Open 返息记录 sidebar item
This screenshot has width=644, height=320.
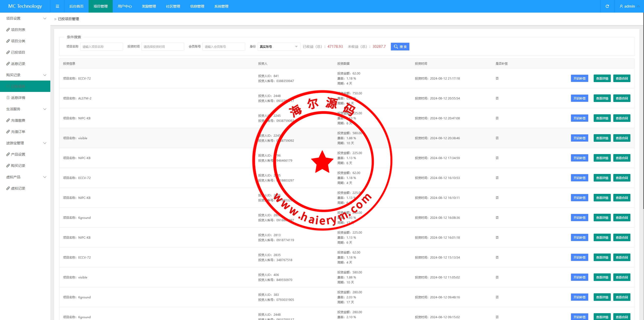coord(18,64)
